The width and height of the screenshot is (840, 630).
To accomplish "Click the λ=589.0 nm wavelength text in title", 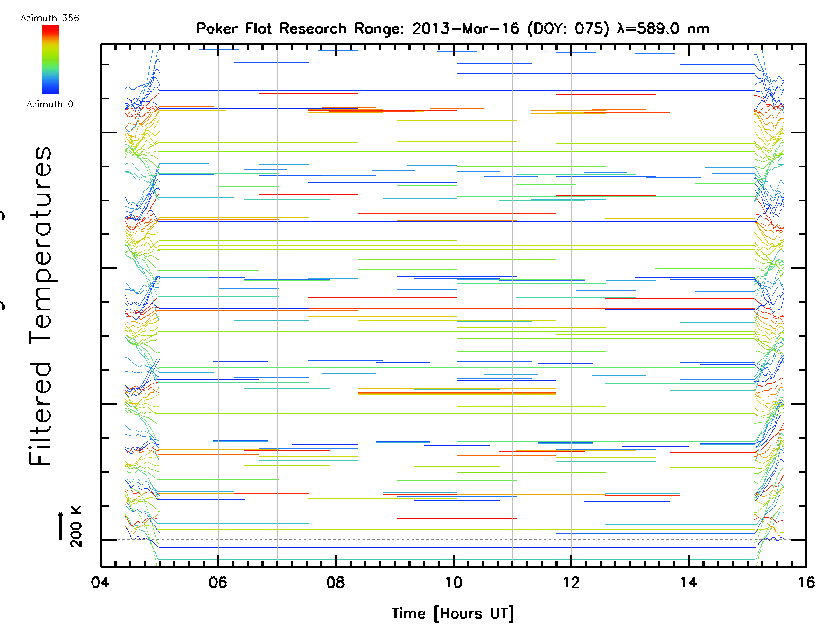I will tap(663, 29).
